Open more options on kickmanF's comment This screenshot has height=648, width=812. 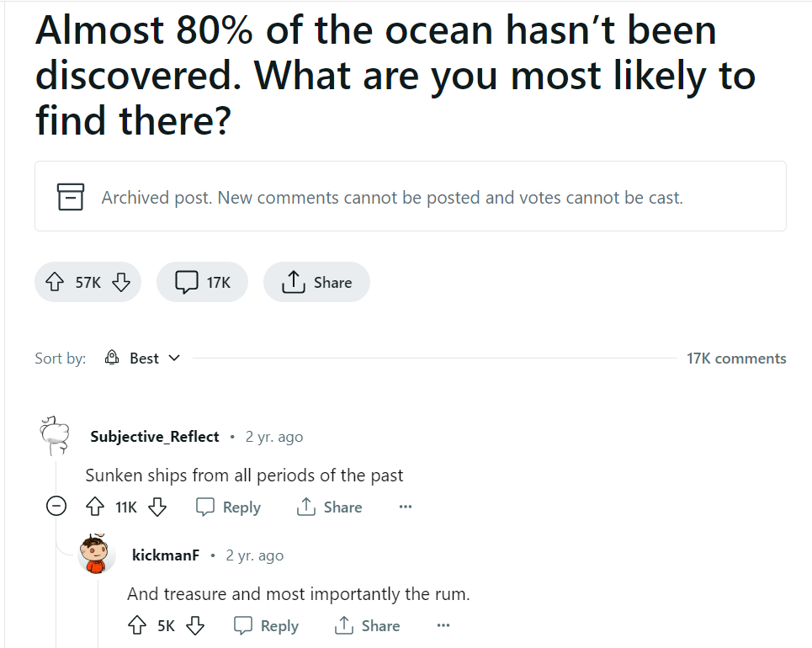coord(443,626)
